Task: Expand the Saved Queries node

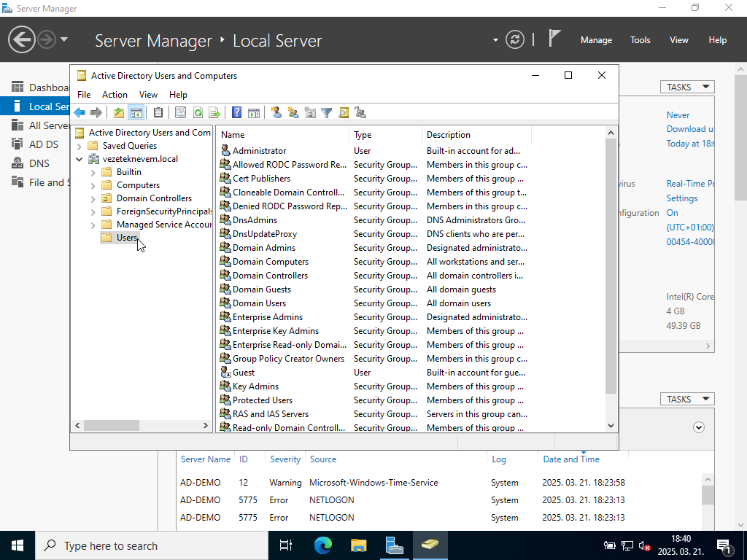Action: [79, 146]
